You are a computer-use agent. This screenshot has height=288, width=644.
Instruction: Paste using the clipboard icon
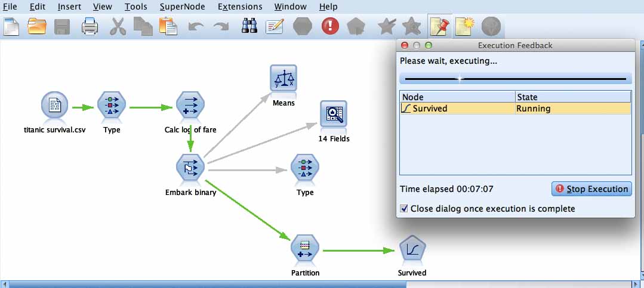tap(168, 27)
